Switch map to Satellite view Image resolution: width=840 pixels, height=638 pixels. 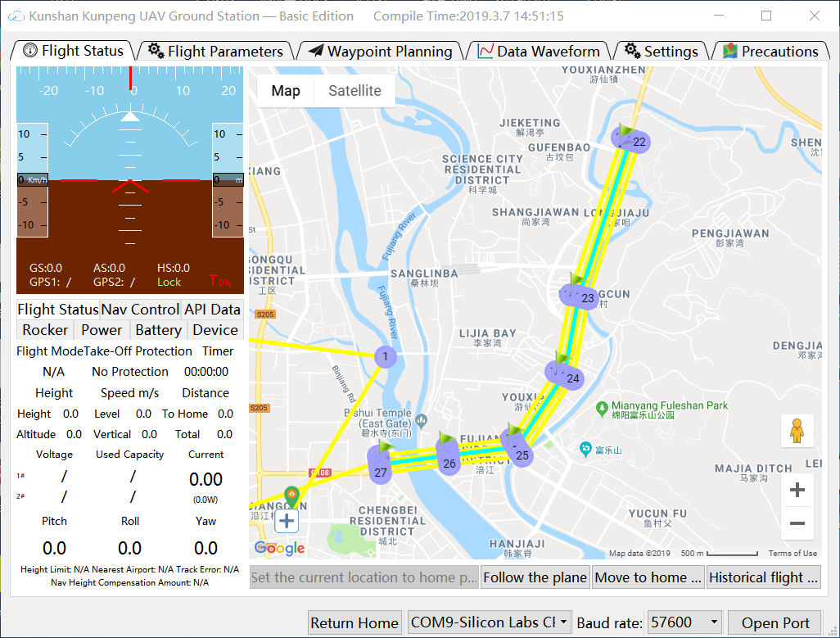coord(355,91)
